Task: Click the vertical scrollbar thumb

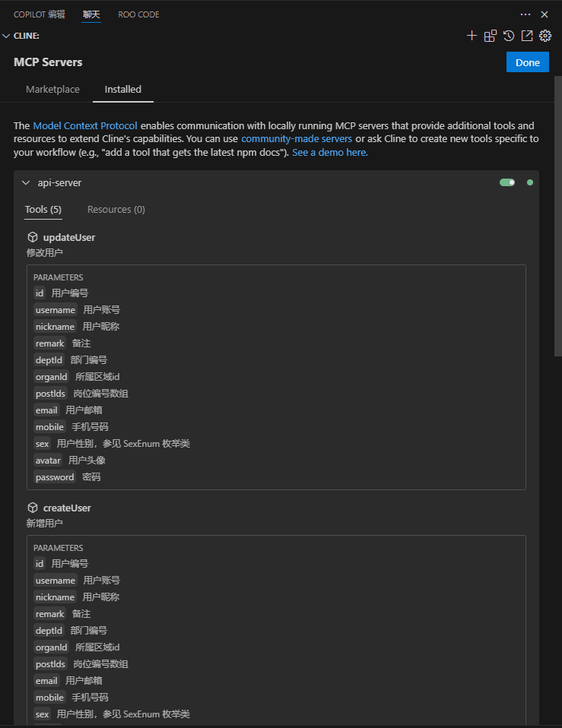Action: pos(558,216)
